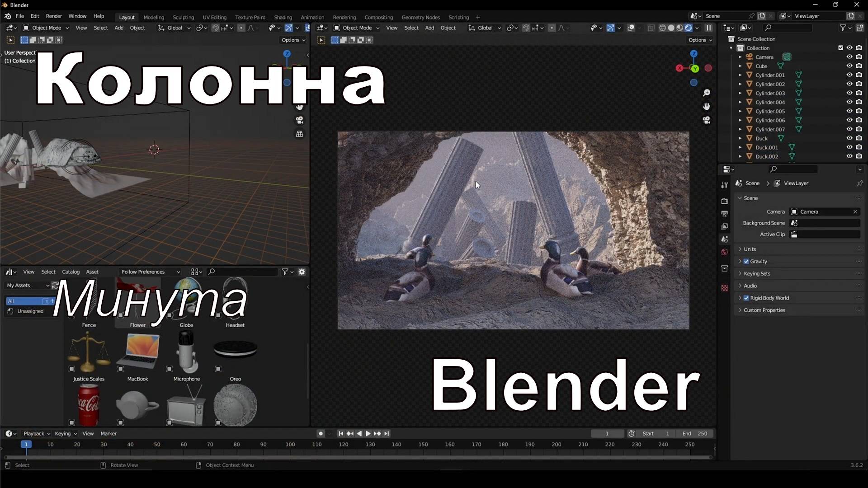Viewport: 868px width, 488px height.
Task: Expand the Units panel
Action: pyautogui.click(x=750, y=249)
